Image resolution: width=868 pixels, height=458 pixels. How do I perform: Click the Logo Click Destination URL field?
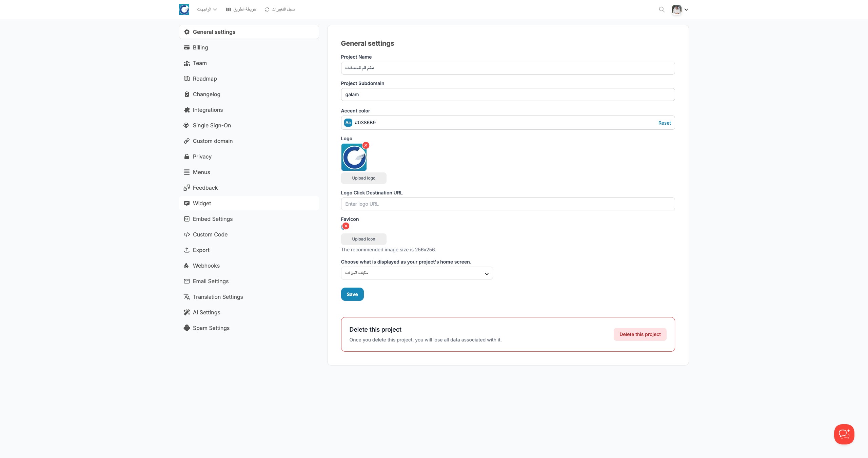508,204
